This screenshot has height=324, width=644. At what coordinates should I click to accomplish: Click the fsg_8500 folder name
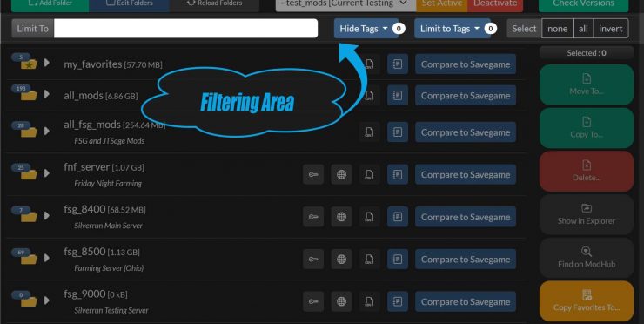pyautogui.click(x=84, y=251)
